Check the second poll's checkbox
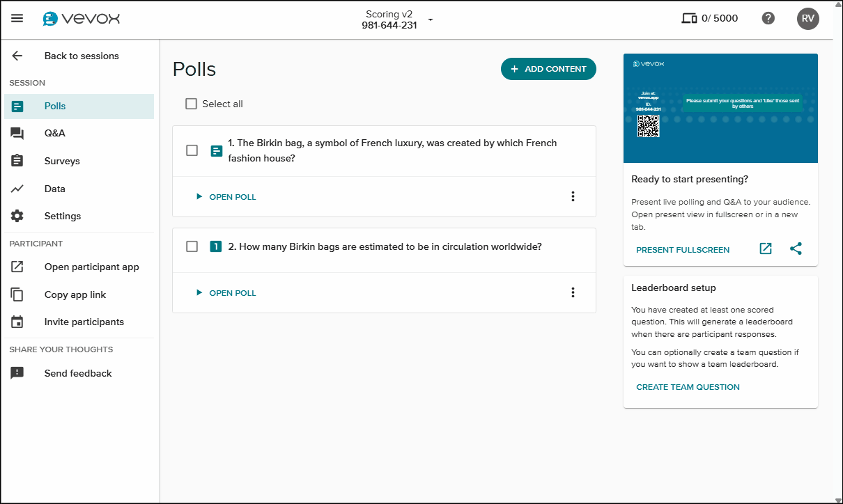The width and height of the screenshot is (843, 504). click(192, 246)
